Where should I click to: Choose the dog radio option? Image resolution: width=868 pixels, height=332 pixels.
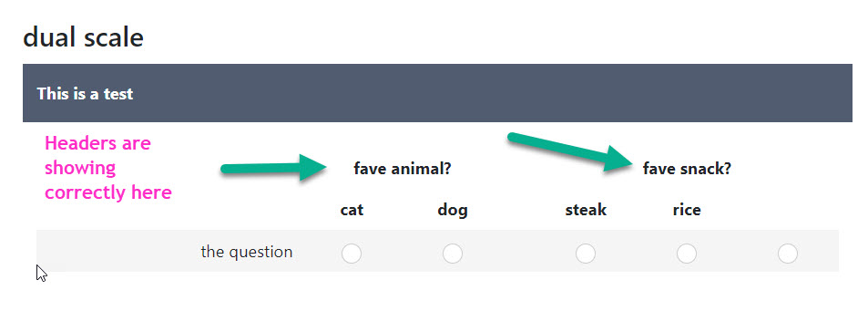(x=453, y=254)
